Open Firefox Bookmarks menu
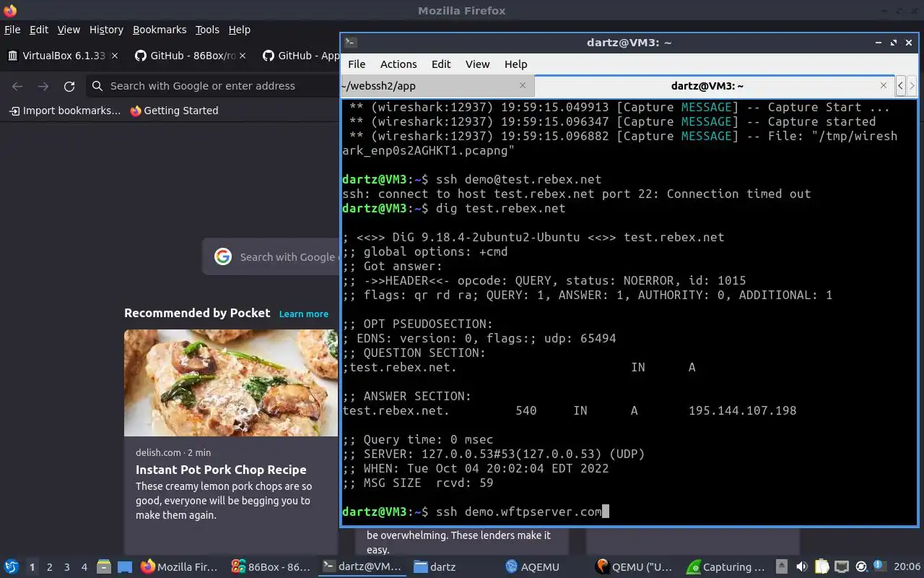The height and width of the screenshot is (578, 924). [x=160, y=30]
